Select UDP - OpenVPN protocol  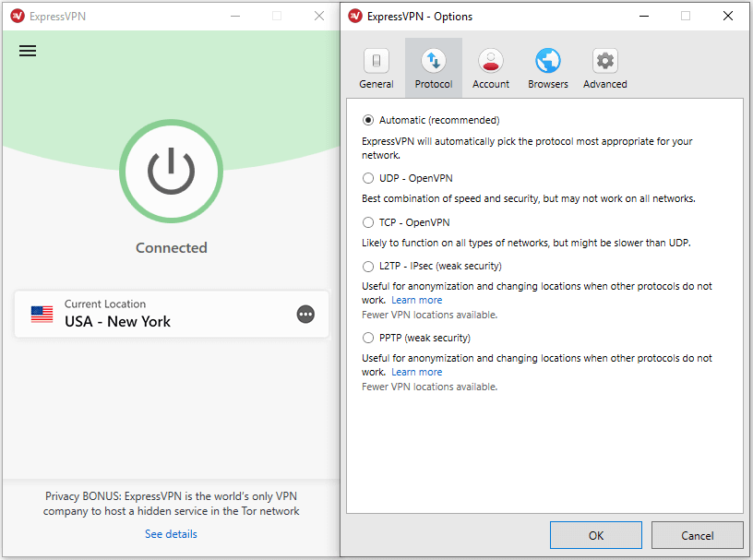(x=368, y=178)
